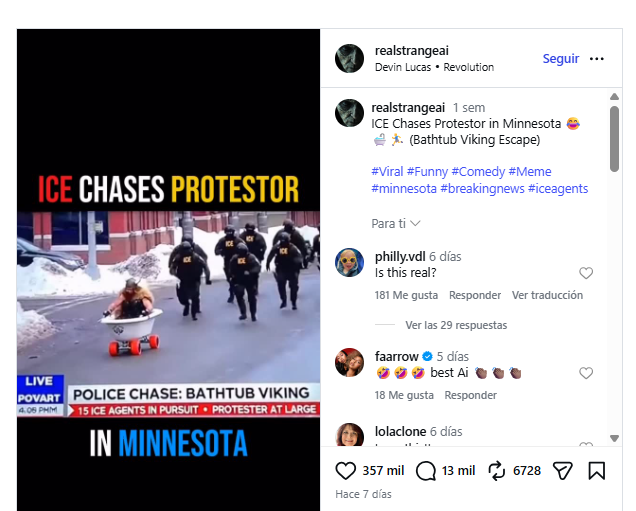Click the scroll-down arrow in the comments panel
636x511 pixels.
(614, 438)
